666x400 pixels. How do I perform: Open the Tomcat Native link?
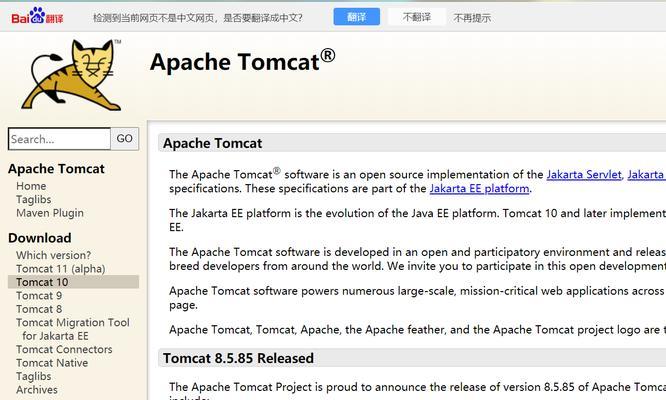pyautogui.click(x=52, y=363)
